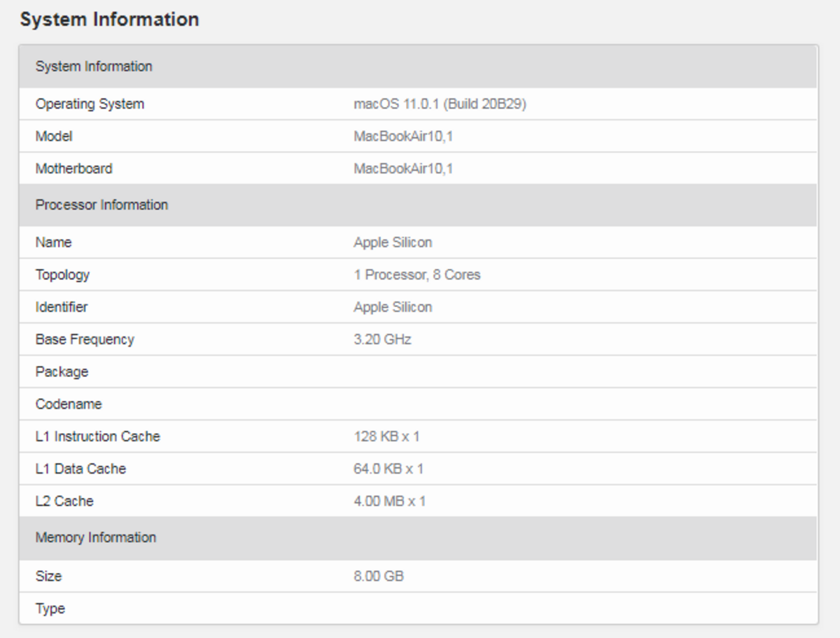Click the 'Size' row label
The width and height of the screenshot is (840, 638).
click(x=48, y=576)
